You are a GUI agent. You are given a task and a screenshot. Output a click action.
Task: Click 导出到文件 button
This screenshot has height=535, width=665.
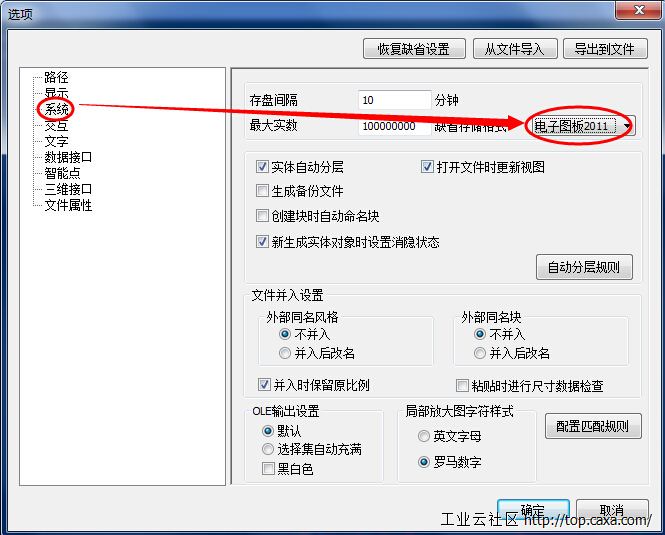(605, 49)
